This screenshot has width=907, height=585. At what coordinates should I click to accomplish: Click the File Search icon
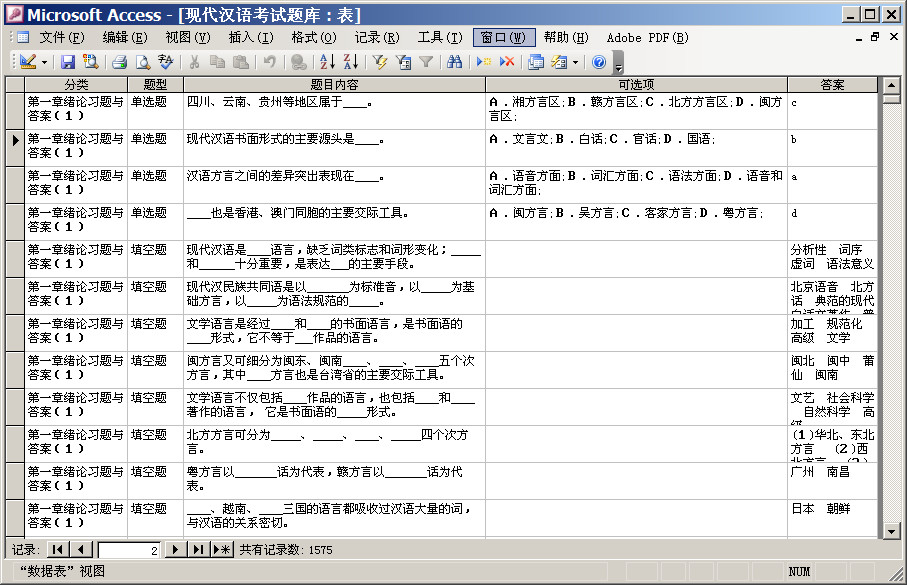[x=90, y=61]
